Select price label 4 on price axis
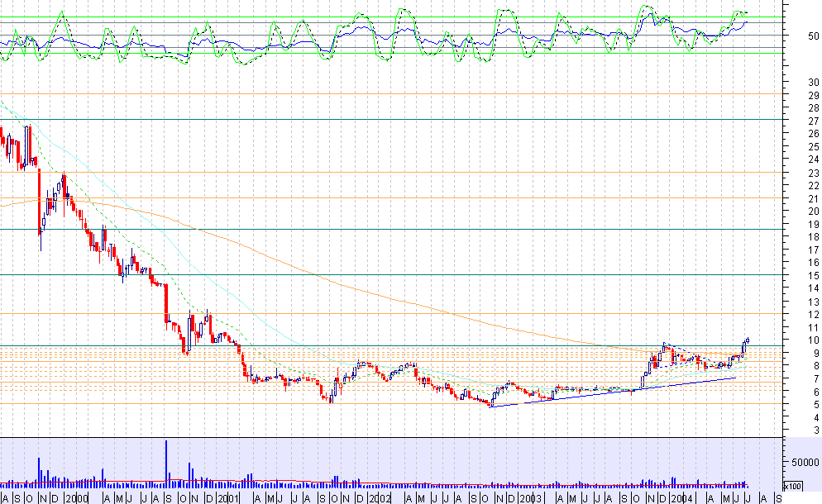Viewport: 822px width, 504px height. tap(816, 417)
